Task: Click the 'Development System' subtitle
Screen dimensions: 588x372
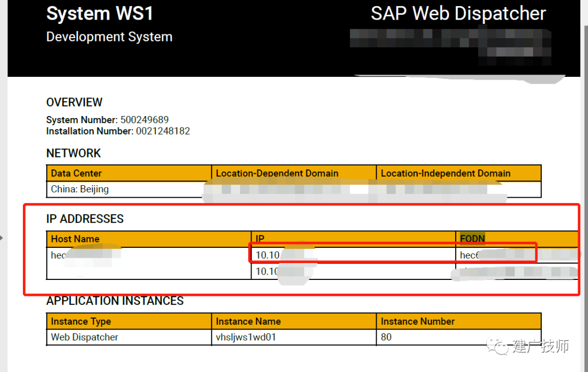Action: (109, 36)
